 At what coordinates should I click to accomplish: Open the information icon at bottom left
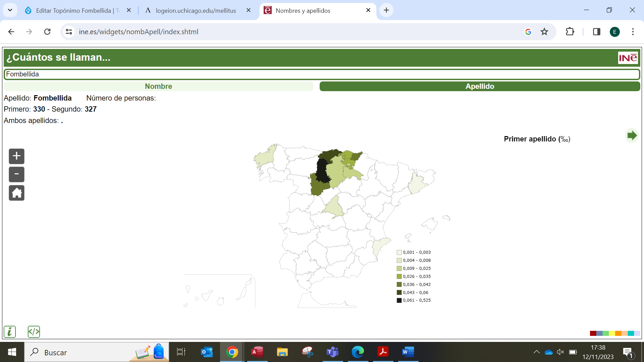[x=10, y=332]
